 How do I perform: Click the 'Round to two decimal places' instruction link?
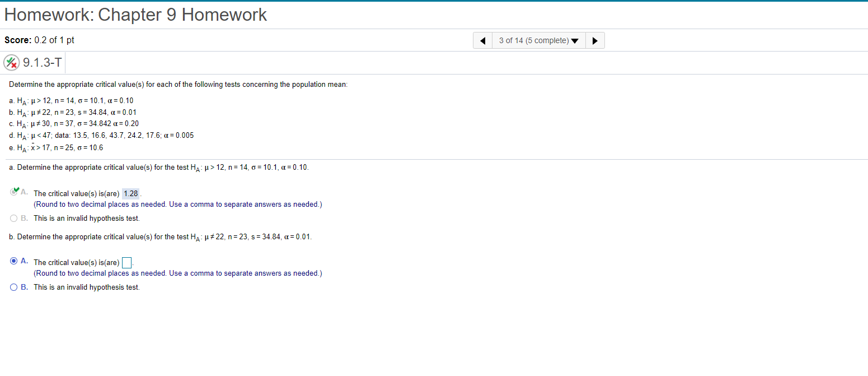[x=177, y=204]
